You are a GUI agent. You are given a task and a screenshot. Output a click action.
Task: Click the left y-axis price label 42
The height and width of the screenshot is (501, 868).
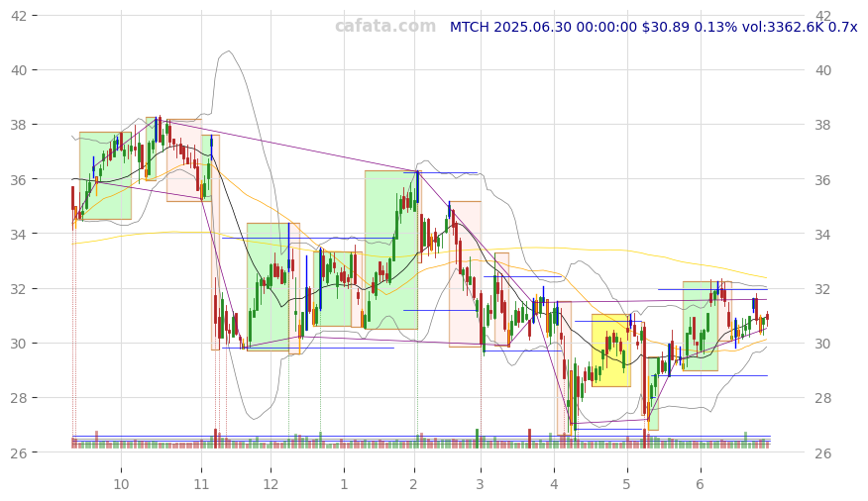(x=19, y=16)
